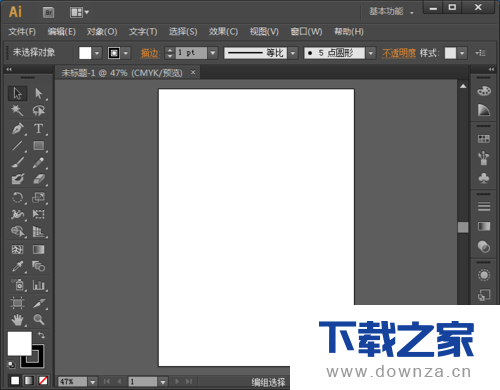The height and width of the screenshot is (390, 500).
Task: Select the Gradient tool in toolbox
Action: (x=39, y=249)
